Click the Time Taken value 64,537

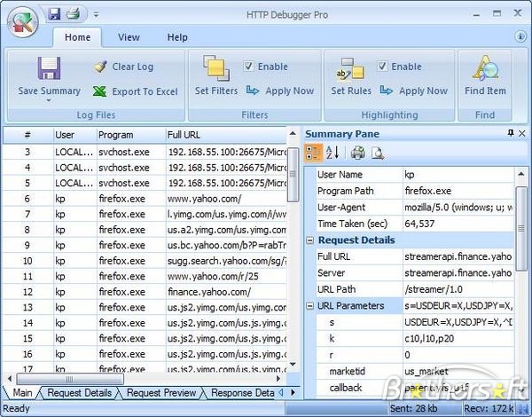click(x=419, y=224)
